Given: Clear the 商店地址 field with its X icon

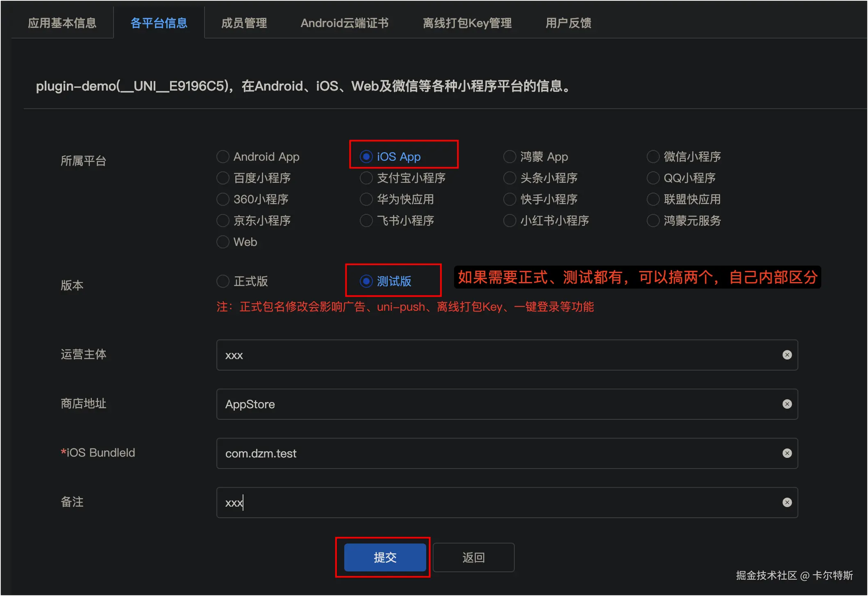Looking at the screenshot, I should coord(787,404).
